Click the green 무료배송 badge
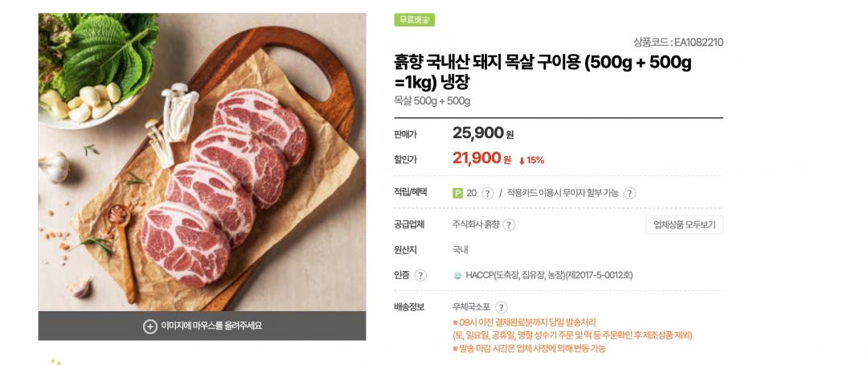Viewport: 868px width, 365px height. click(x=414, y=20)
